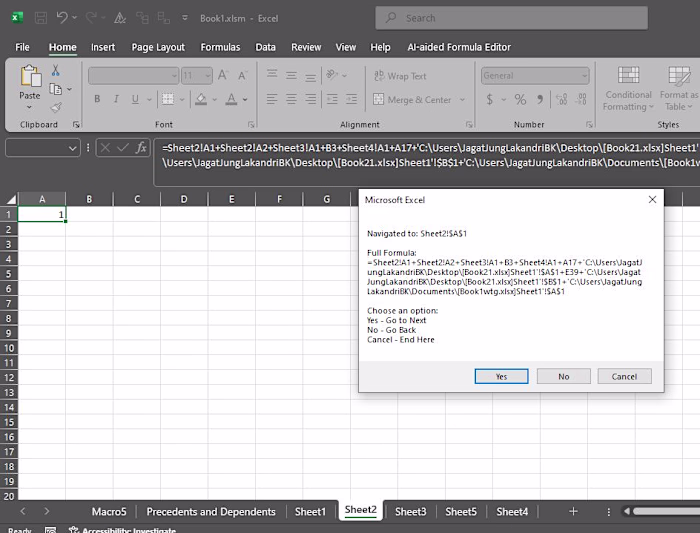Click in the Search box
The image size is (700, 533).
pos(512,18)
